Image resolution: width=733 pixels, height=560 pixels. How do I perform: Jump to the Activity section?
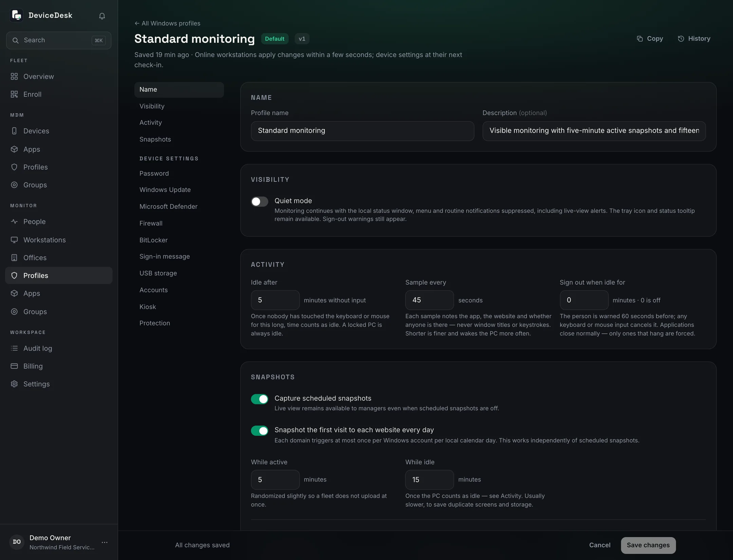(179, 123)
